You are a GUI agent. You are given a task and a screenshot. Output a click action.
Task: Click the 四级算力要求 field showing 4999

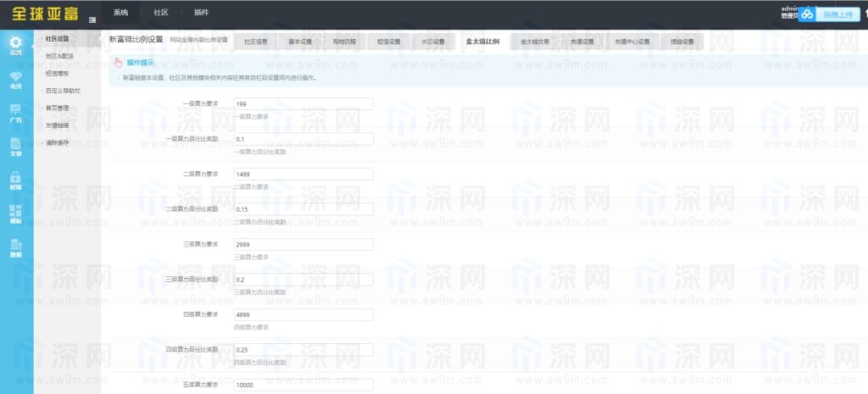303,314
